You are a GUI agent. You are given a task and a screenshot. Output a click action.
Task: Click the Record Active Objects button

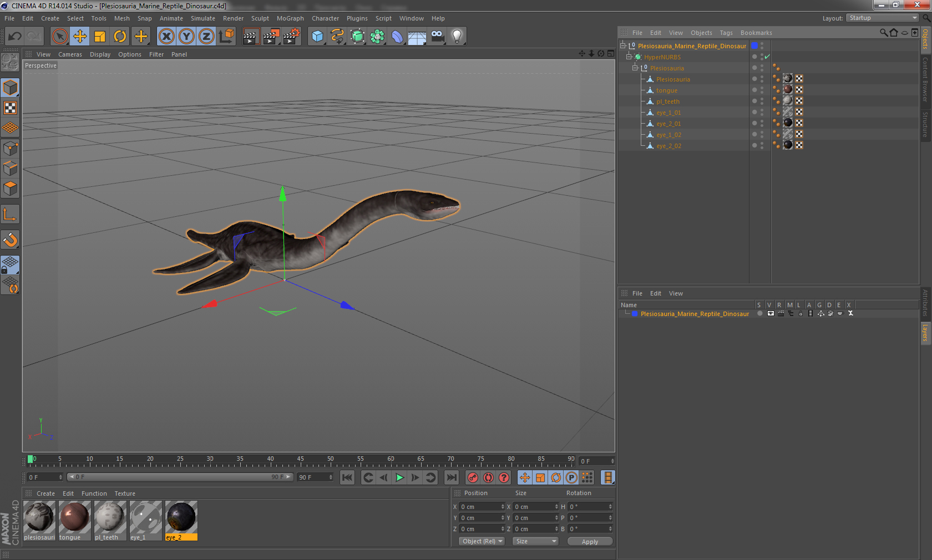pyautogui.click(x=473, y=477)
